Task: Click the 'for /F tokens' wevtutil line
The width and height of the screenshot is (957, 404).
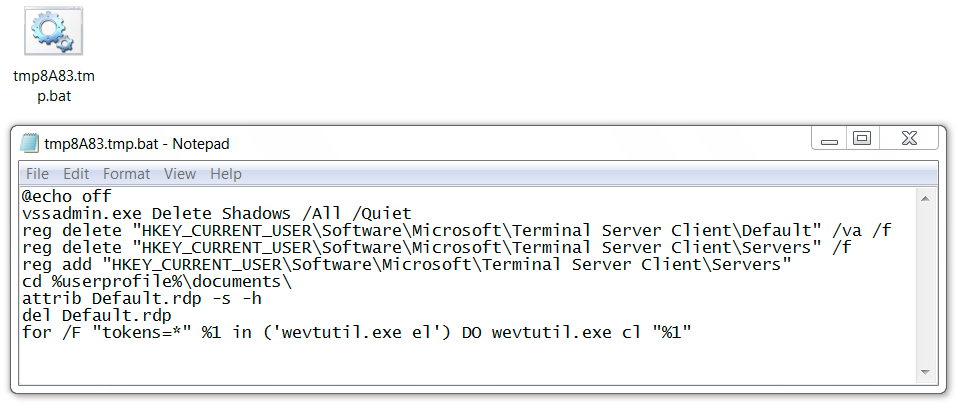Action: pos(356,333)
